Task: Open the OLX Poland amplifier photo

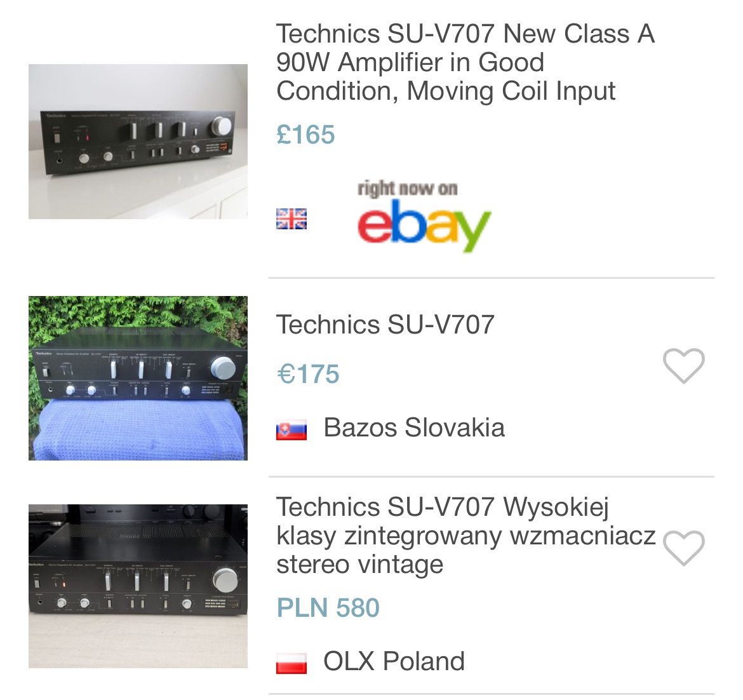Action: click(x=138, y=586)
